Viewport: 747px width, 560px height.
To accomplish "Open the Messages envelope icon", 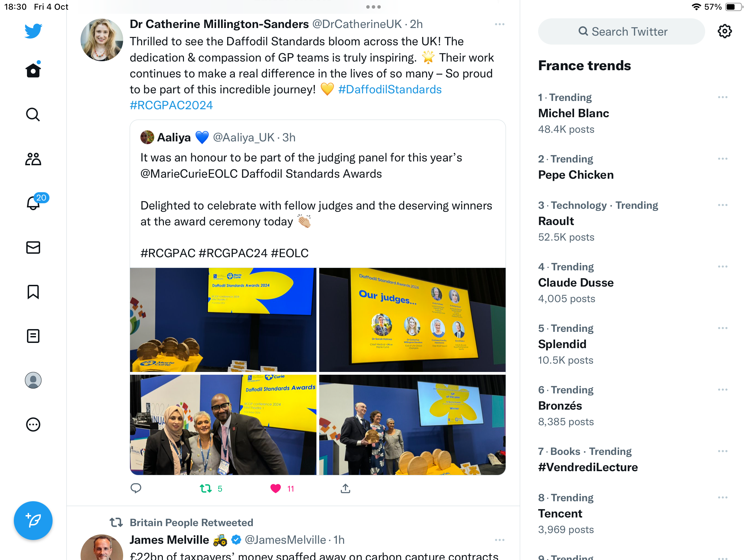I will pyautogui.click(x=33, y=248).
